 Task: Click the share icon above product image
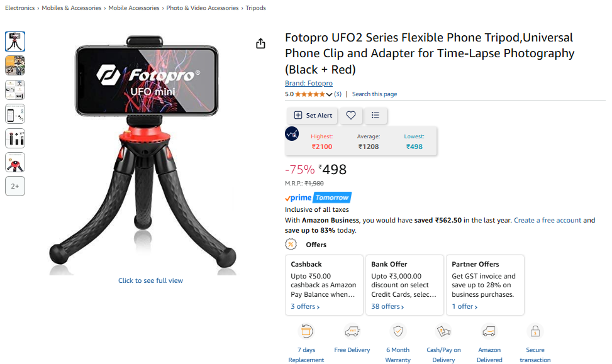tap(260, 43)
